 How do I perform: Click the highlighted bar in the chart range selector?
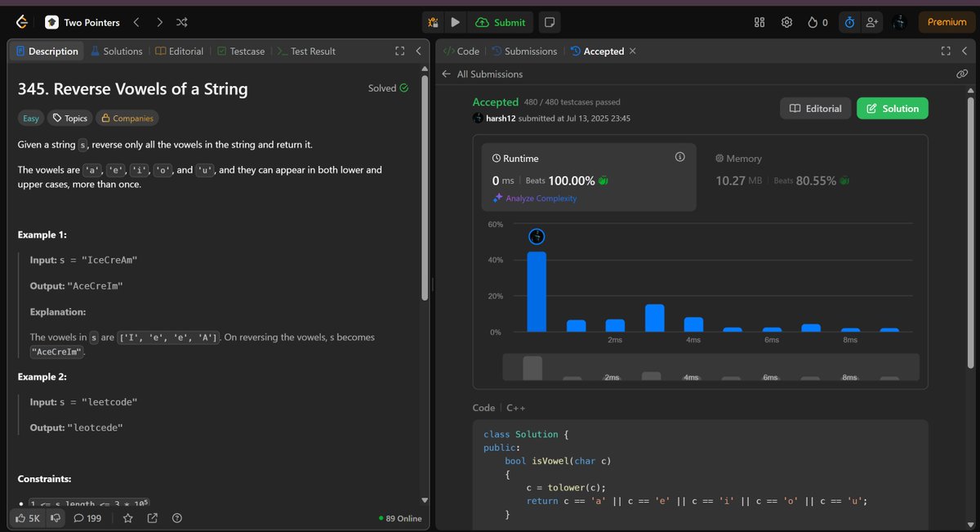(x=532, y=368)
